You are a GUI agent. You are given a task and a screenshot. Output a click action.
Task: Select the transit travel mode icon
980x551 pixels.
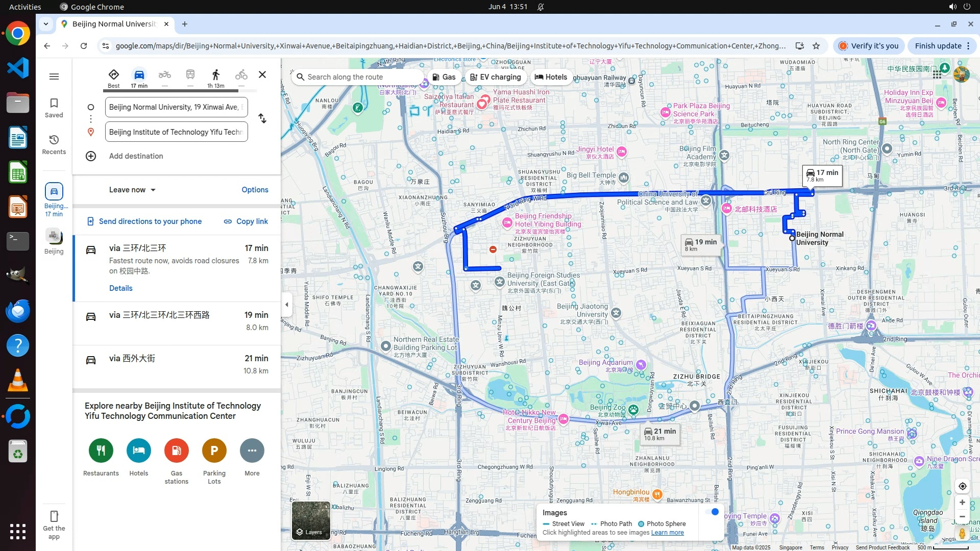coord(190,75)
